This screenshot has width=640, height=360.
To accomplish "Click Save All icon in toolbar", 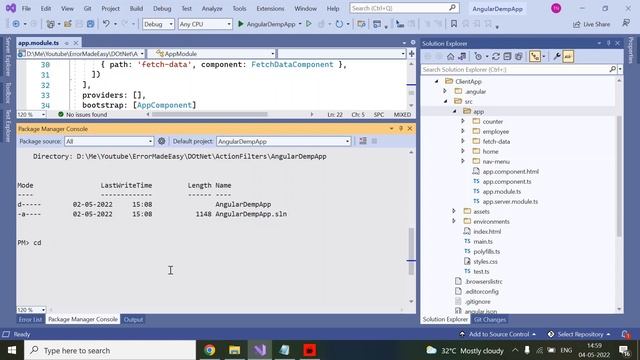I will (90, 24).
